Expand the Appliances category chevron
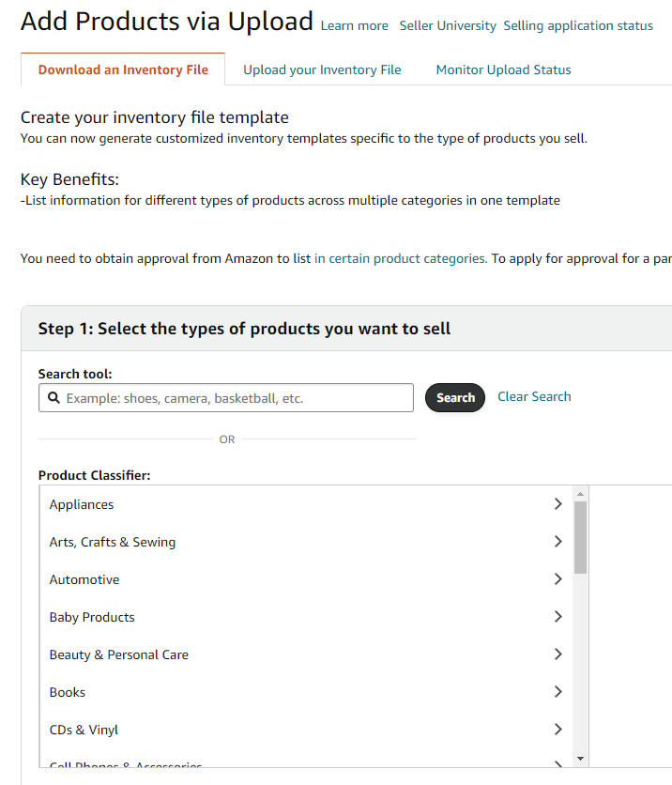This screenshot has height=785, width=672. coord(557,504)
